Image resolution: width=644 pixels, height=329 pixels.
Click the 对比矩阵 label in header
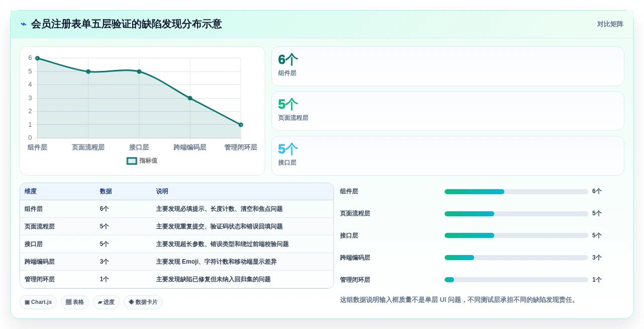tap(610, 24)
